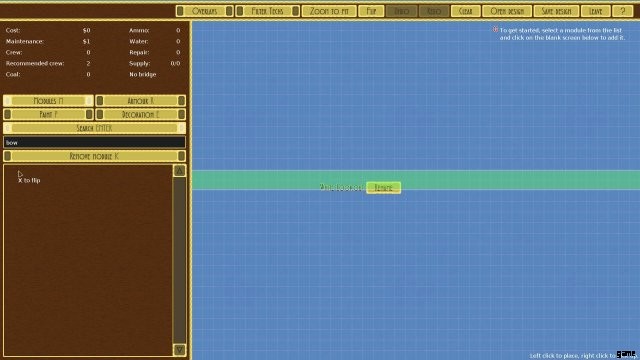The height and width of the screenshot is (360, 640).
Task: Open the Paint tab
Action: pyautogui.click(x=48, y=114)
